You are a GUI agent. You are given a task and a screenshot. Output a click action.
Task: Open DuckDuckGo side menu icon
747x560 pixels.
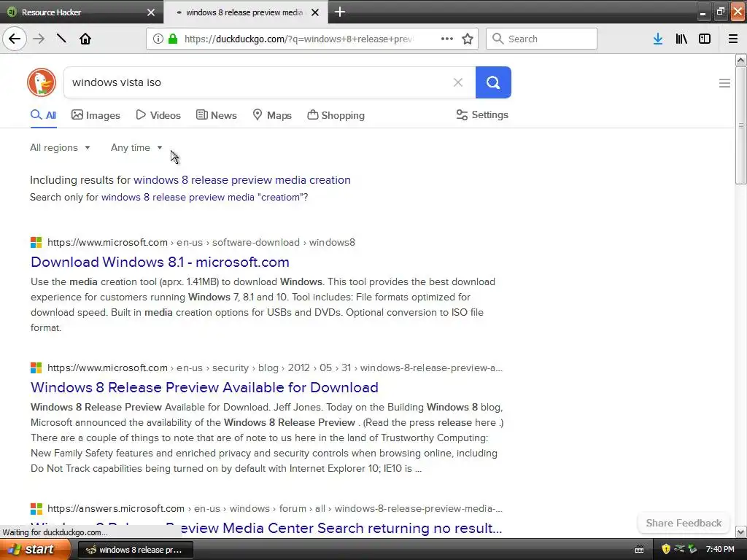pos(724,83)
